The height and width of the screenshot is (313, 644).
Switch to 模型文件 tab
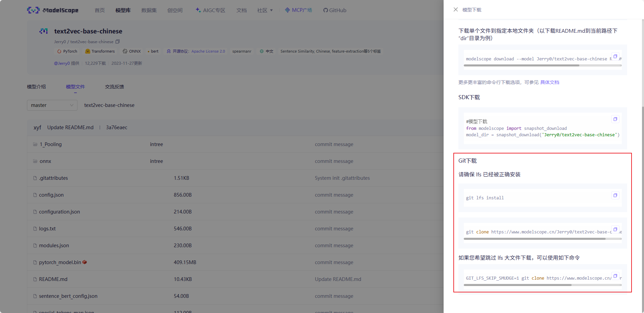point(75,87)
